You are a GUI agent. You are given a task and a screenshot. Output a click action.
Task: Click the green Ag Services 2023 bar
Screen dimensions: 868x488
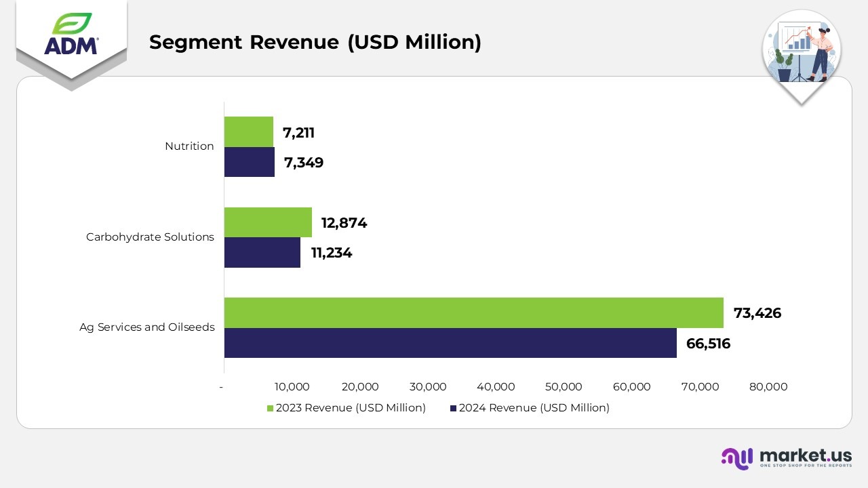point(473,312)
